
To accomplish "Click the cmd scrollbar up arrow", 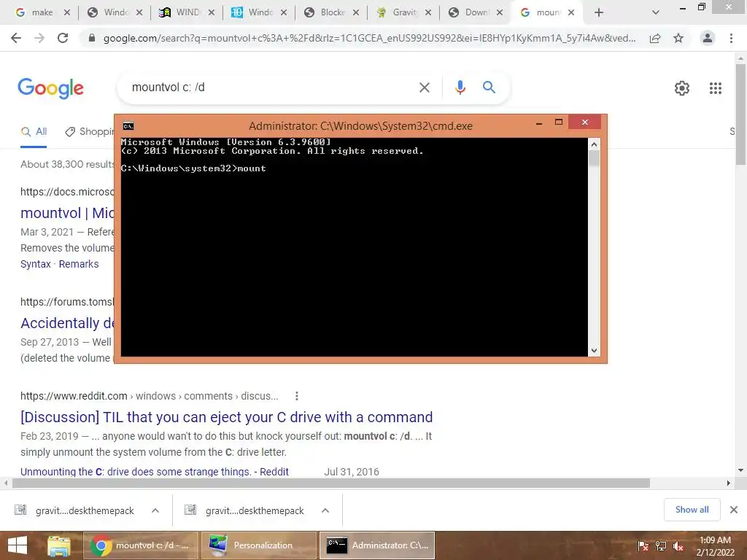I will pos(594,144).
